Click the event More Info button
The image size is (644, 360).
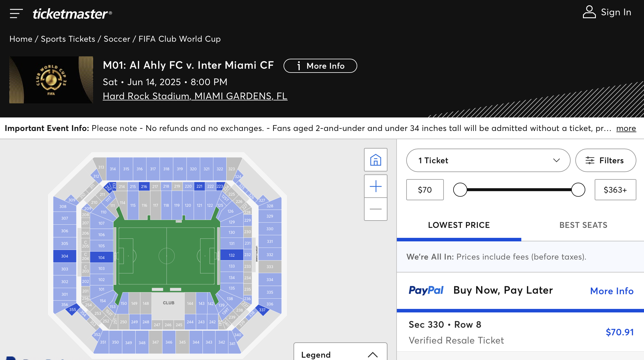pos(320,66)
